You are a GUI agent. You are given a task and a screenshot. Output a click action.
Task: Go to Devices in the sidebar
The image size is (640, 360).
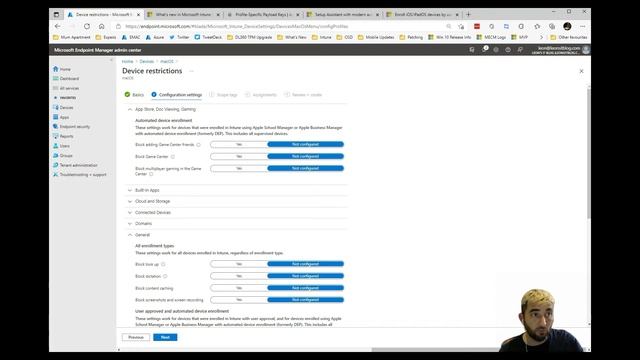[x=63, y=108]
